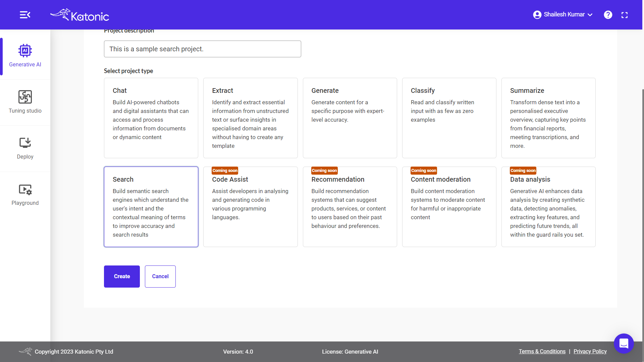The image size is (644, 362).
Task: Select the Search project type
Action: (151, 207)
